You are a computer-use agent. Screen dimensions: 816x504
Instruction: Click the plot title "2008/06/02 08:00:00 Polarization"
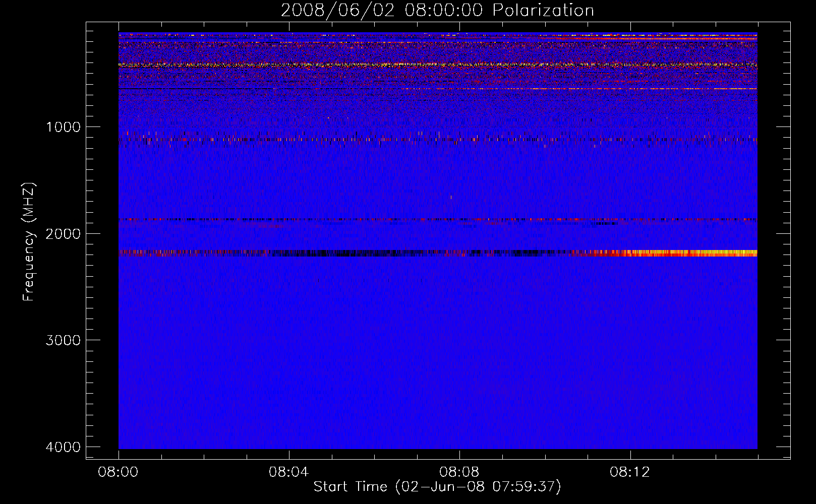pyautogui.click(x=437, y=11)
